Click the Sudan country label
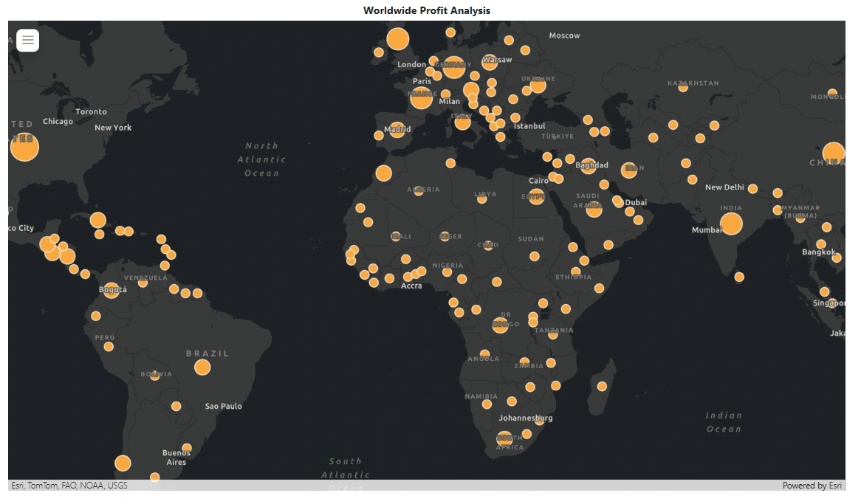Screen dimensions: 861x504 531,239
